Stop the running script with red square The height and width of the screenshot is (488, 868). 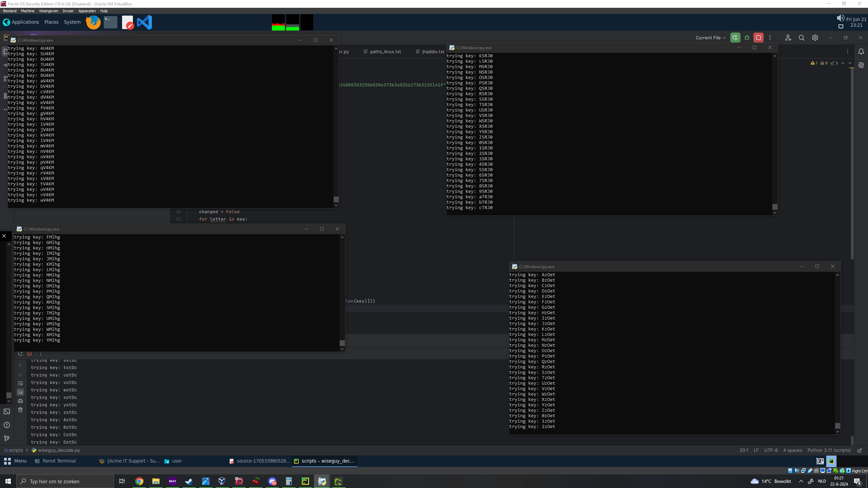coord(758,38)
